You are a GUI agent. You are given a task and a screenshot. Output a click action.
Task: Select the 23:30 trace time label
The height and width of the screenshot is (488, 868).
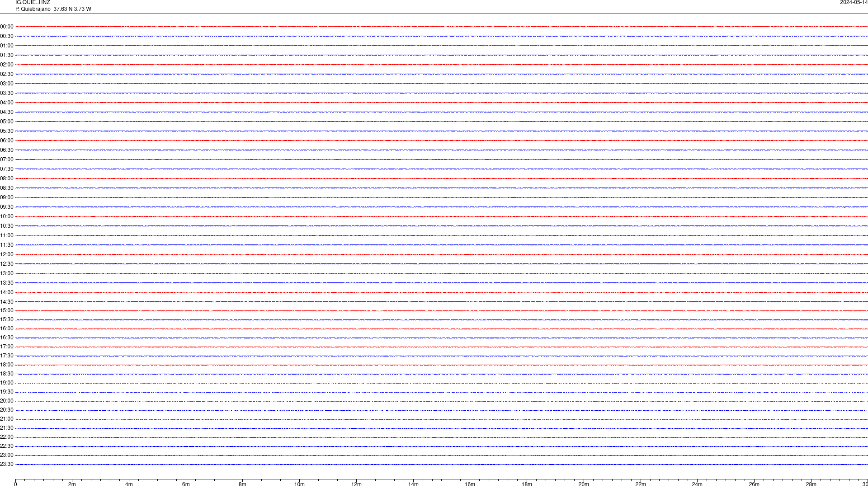(x=7, y=464)
